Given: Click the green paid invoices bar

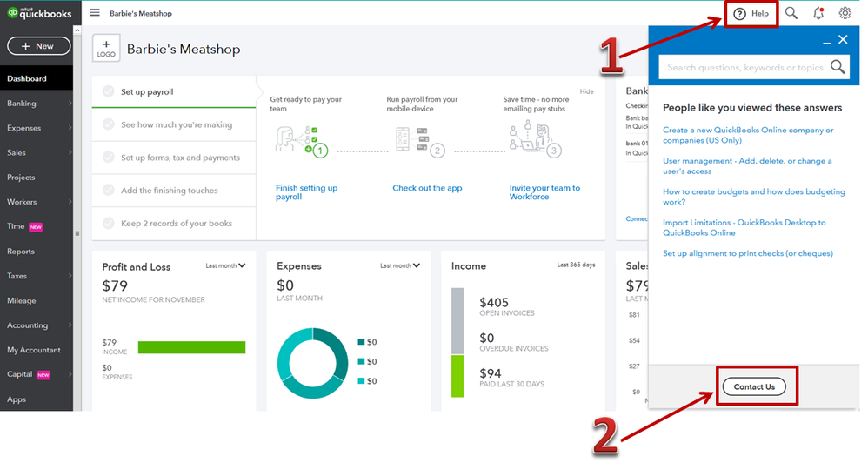Looking at the screenshot, I should 457,377.
